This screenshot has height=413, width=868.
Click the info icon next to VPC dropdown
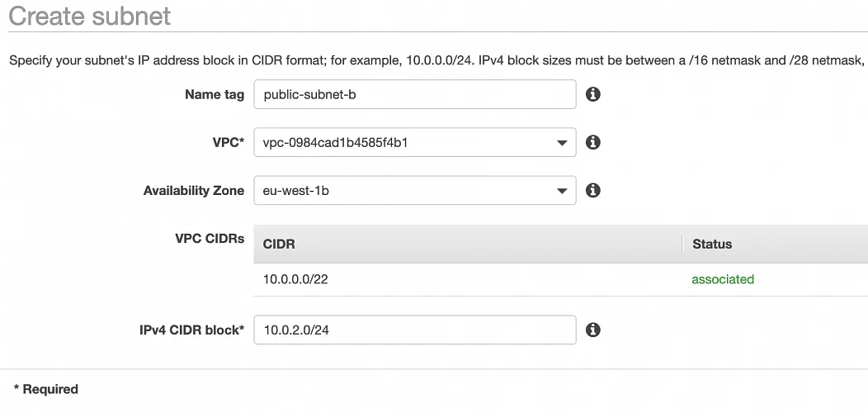click(x=592, y=142)
